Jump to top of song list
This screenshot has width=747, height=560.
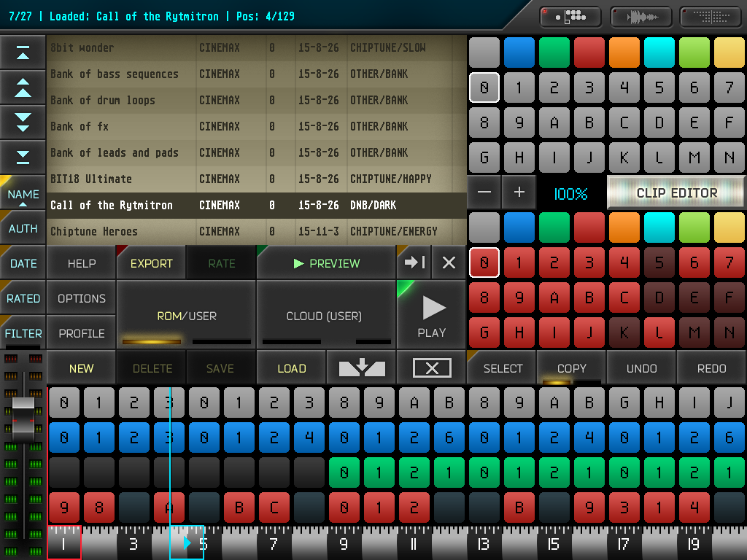(x=23, y=52)
